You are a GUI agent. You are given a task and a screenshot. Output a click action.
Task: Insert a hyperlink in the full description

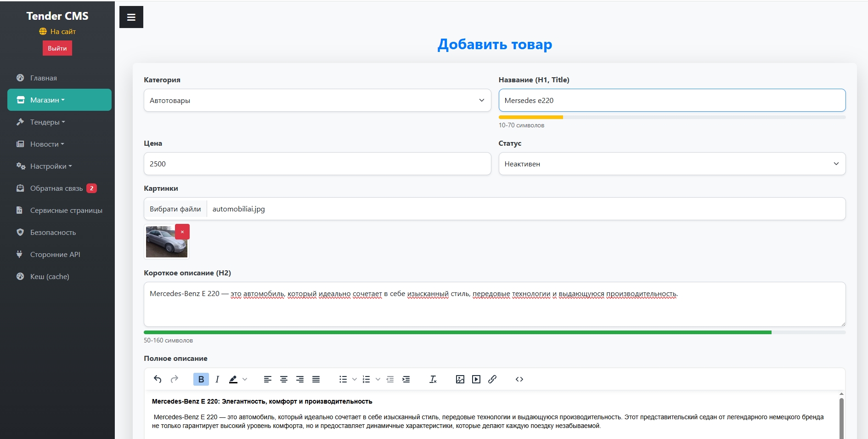click(493, 379)
